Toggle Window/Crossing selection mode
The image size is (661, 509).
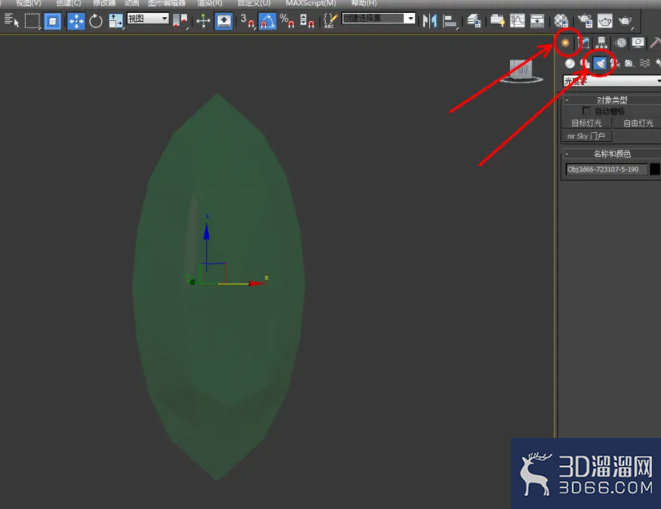click(52, 21)
